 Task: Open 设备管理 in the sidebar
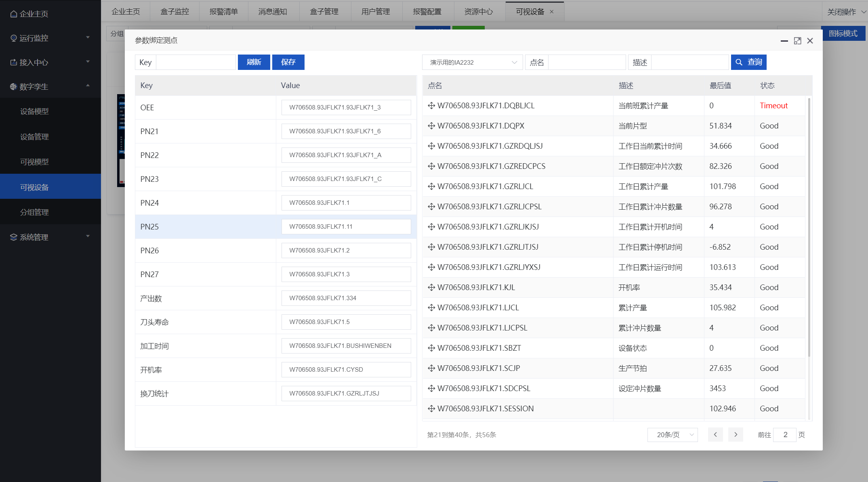50,137
